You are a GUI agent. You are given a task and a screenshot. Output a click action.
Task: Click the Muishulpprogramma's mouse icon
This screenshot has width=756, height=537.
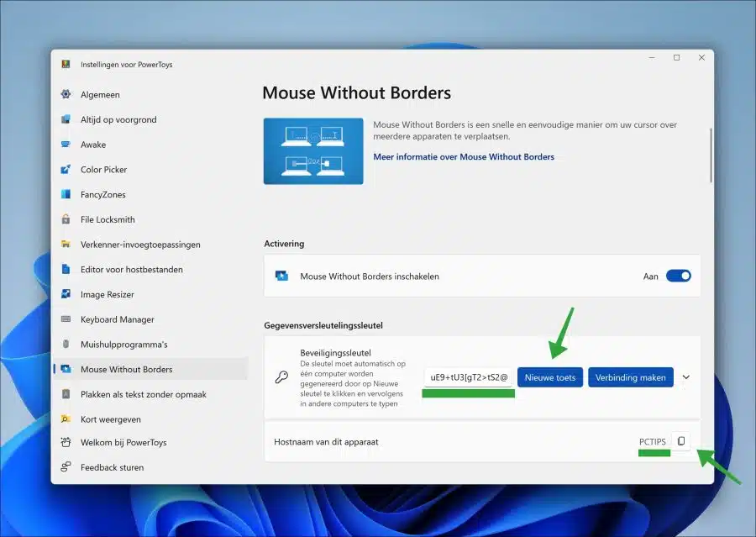coord(66,344)
